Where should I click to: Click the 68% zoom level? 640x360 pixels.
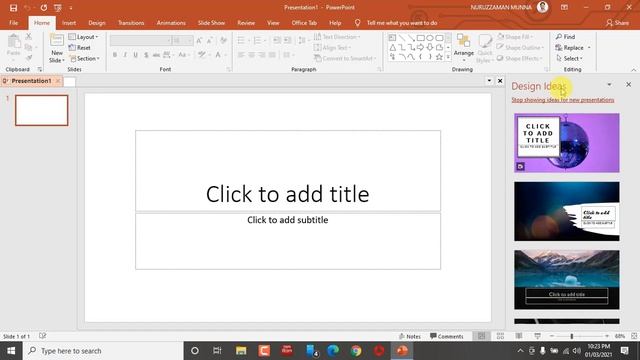click(620, 336)
